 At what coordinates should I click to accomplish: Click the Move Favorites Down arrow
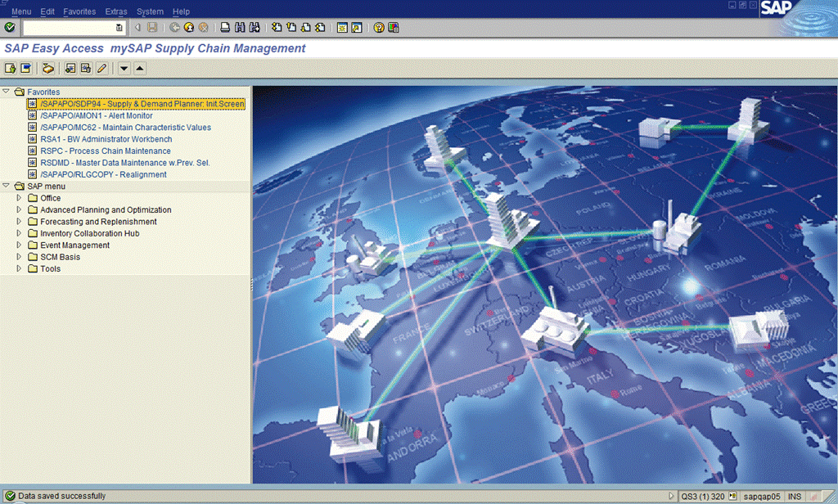(124, 69)
